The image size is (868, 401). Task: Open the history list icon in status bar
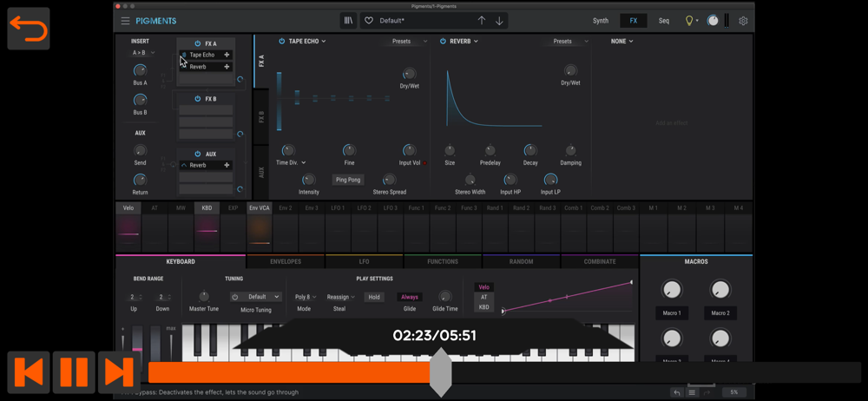tap(692, 392)
